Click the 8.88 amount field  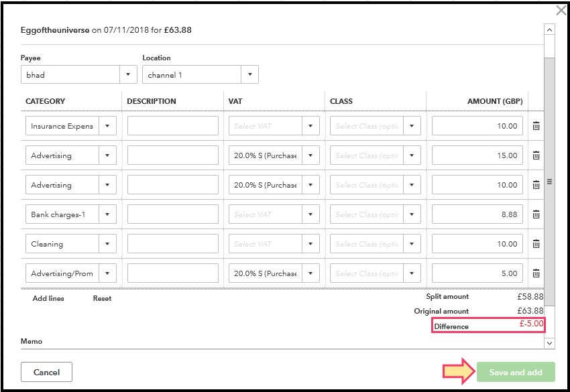click(477, 214)
